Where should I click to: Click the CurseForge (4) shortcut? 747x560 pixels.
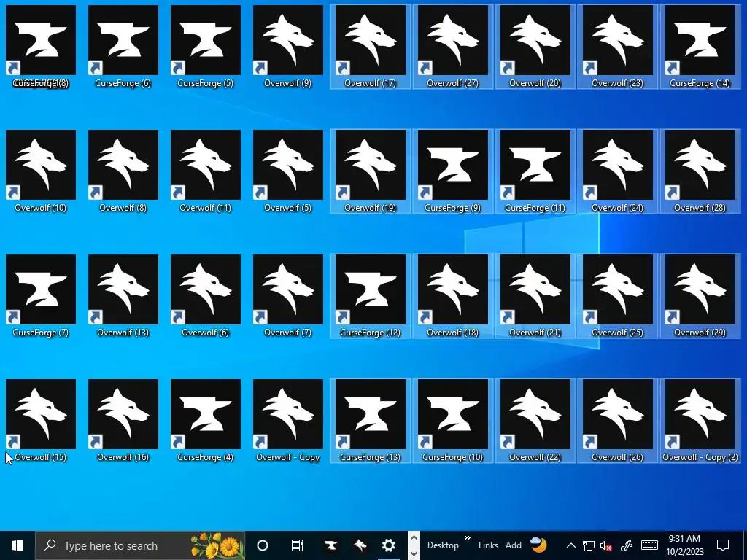[x=205, y=421]
